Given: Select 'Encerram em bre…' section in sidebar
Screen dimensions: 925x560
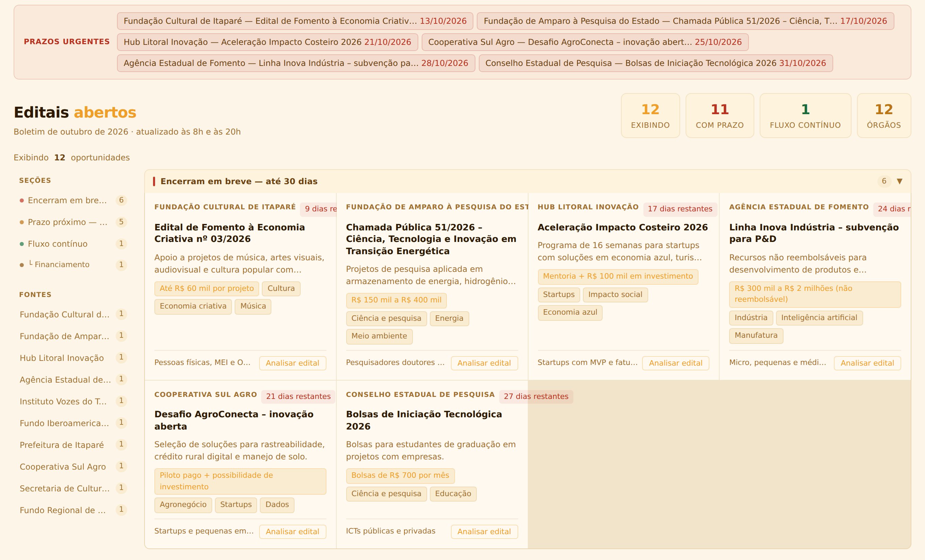Looking at the screenshot, I should (73, 200).
